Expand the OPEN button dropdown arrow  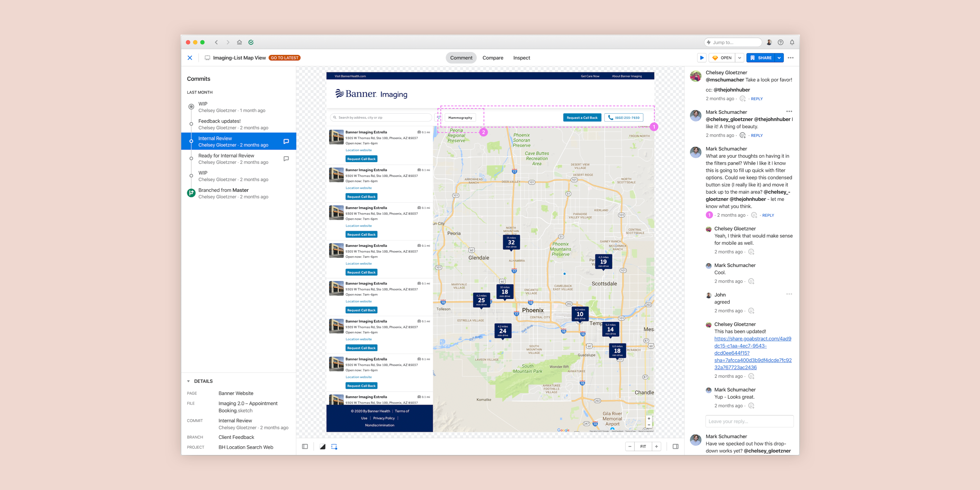coord(739,58)
